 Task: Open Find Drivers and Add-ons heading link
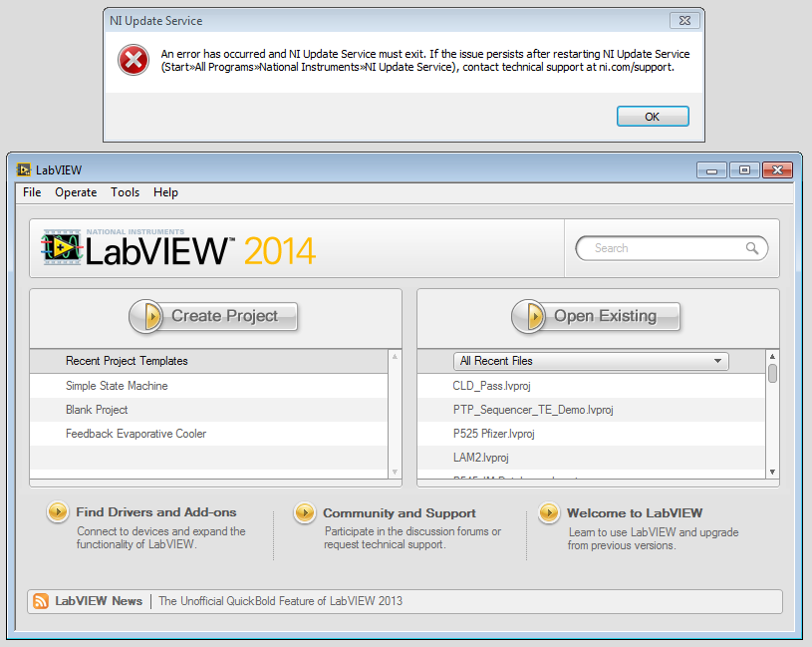click(155, 511)
